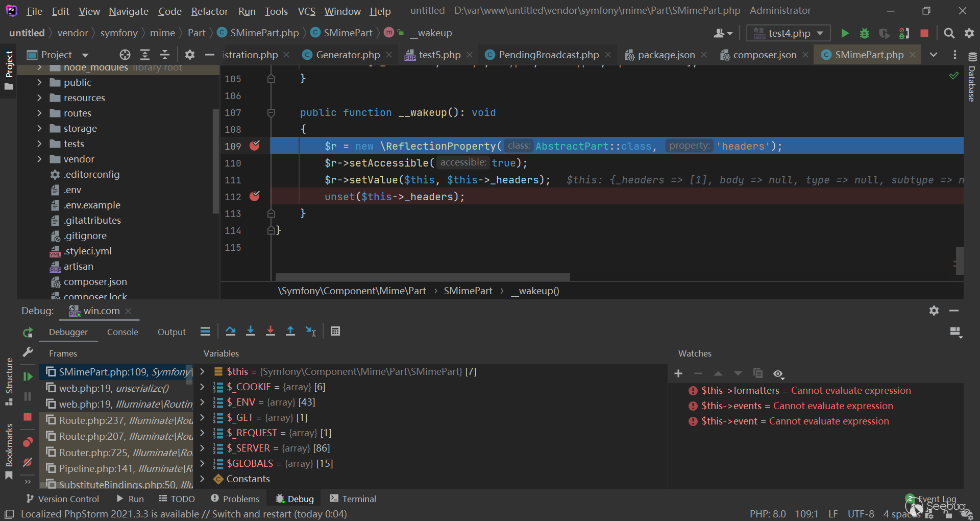Open the test4.php run configuration dropdown
980x521 pixels.
tap(789, 33)
